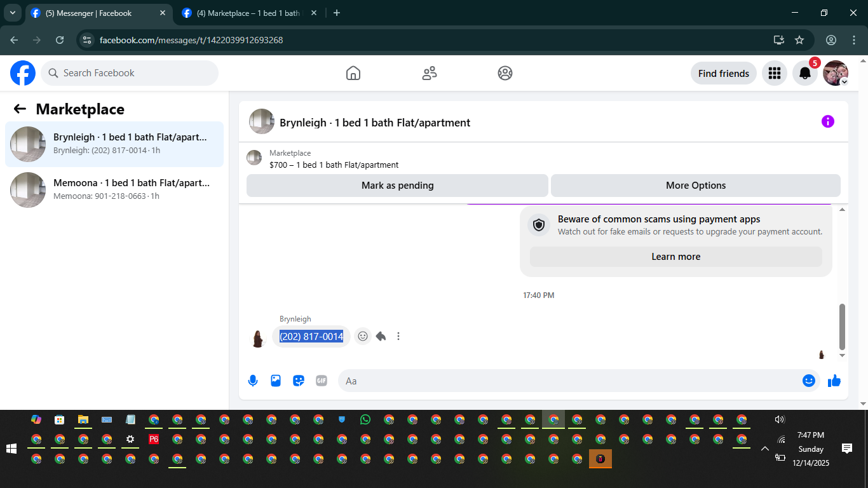Click the chat scrollbar thumb

[843, 327]
